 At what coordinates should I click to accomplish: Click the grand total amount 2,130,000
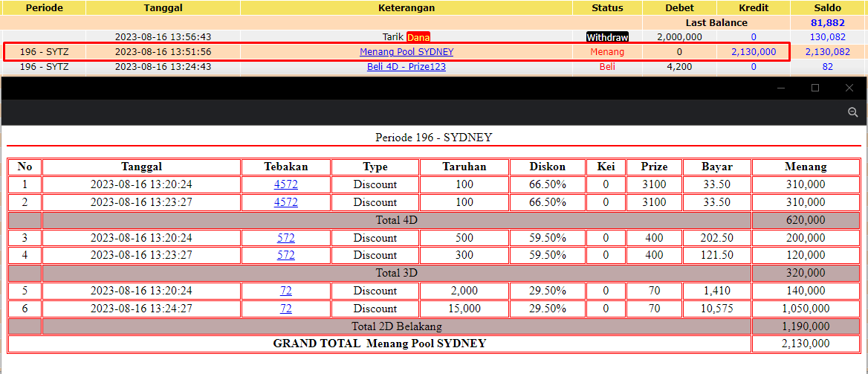tap(806, 344)
